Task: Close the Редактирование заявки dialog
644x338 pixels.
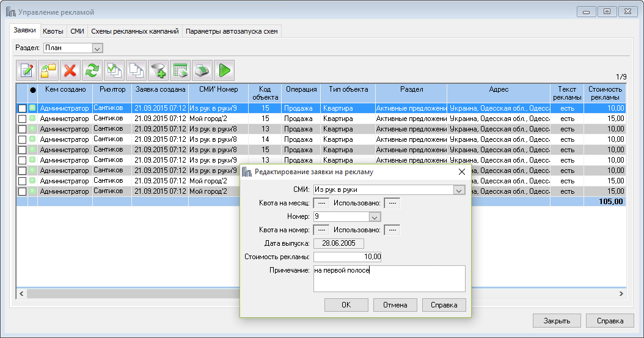Action: click(x=462, y=172)
